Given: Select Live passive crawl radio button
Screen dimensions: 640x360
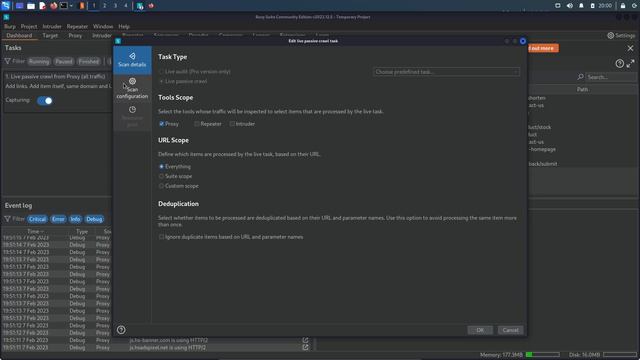Looking at the screenshot, I should tap(162, 81).
